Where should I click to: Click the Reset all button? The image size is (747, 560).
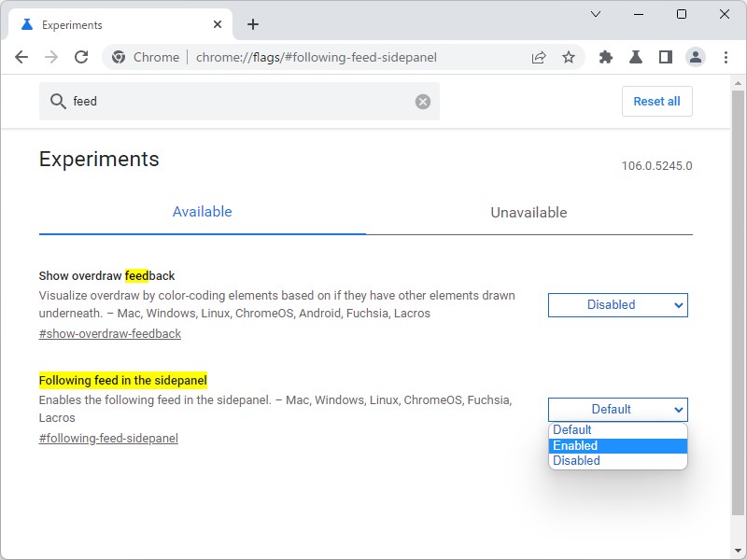click(x=656, y=101)
